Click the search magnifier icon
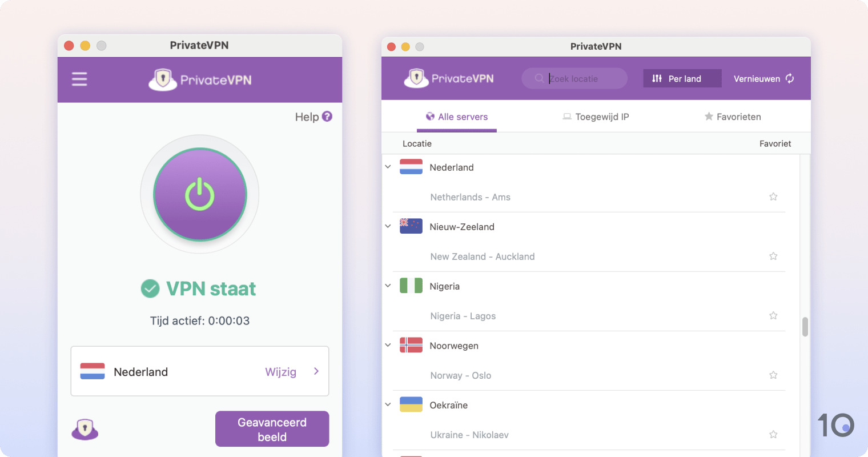Image resolution: width=868 pixels, height=457 pixels. tap(539, 78)
